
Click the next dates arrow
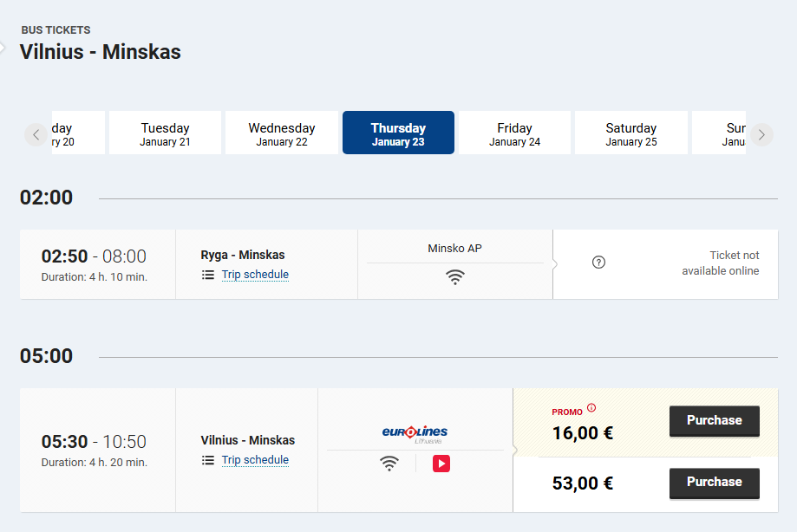(761, 135)
